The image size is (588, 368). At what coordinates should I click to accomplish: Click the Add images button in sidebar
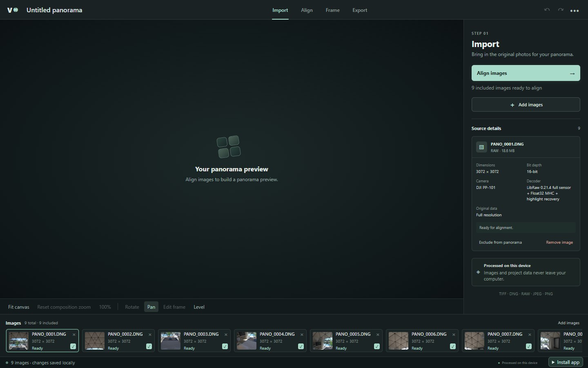(526, 105)
